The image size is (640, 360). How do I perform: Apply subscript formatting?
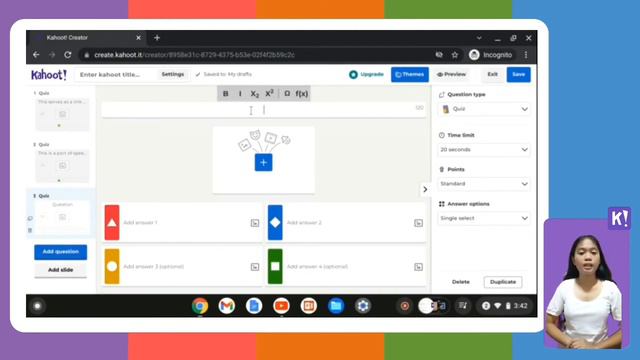(x=255, y=93)
